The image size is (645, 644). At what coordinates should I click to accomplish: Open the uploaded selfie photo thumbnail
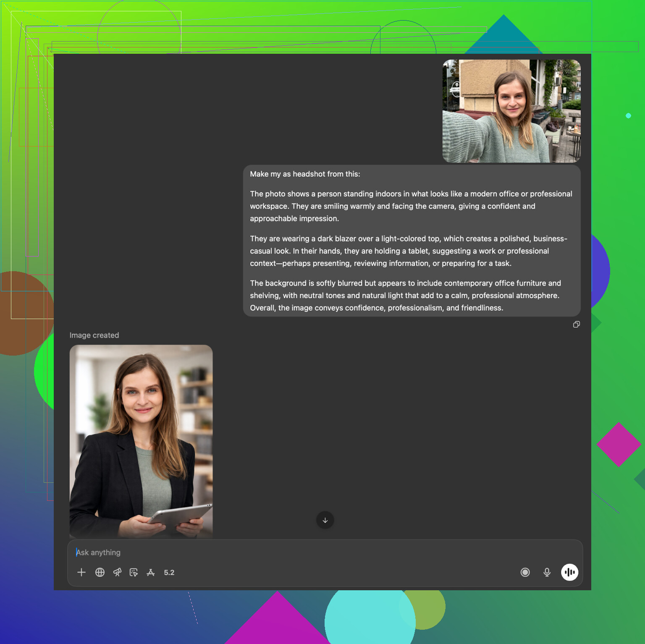click(x=511, y=111)
